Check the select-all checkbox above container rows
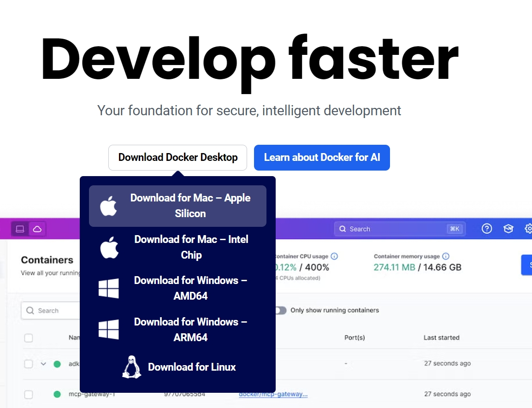Viewport: 532px width, 408px height. tap(29, 338)
